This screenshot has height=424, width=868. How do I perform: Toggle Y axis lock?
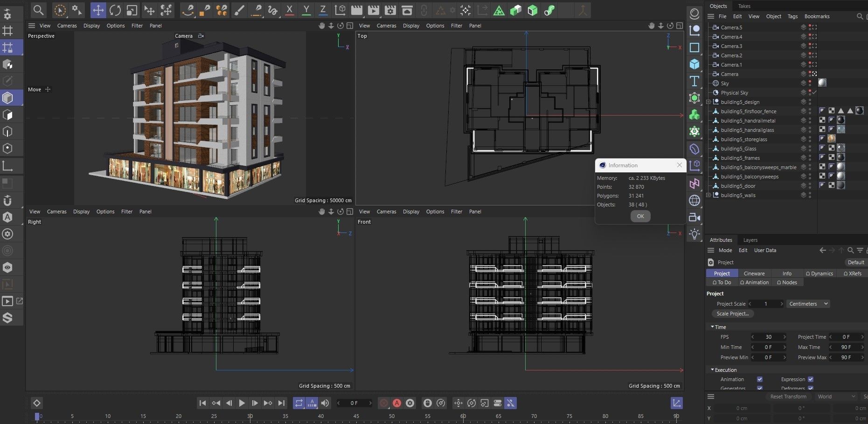click(306, 10)
